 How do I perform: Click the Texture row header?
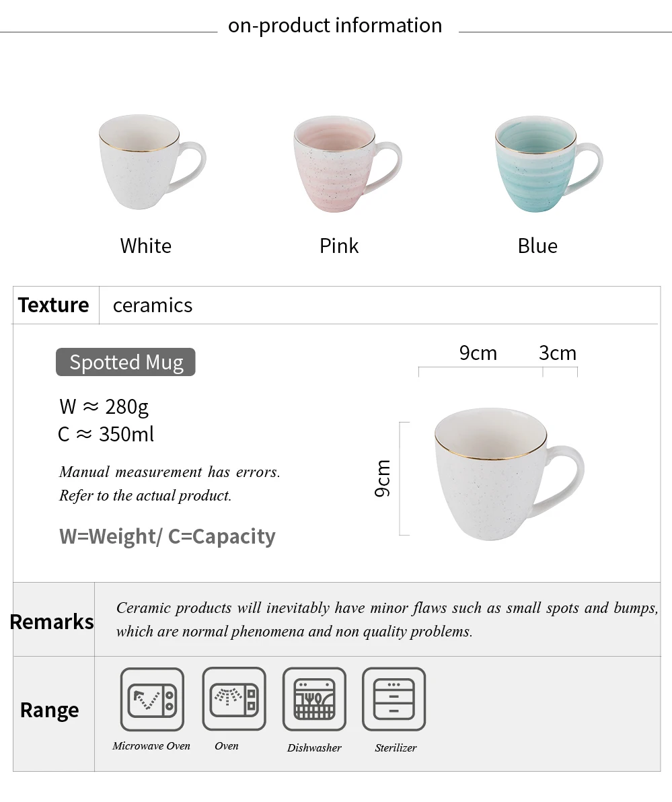tap(54, 305)
